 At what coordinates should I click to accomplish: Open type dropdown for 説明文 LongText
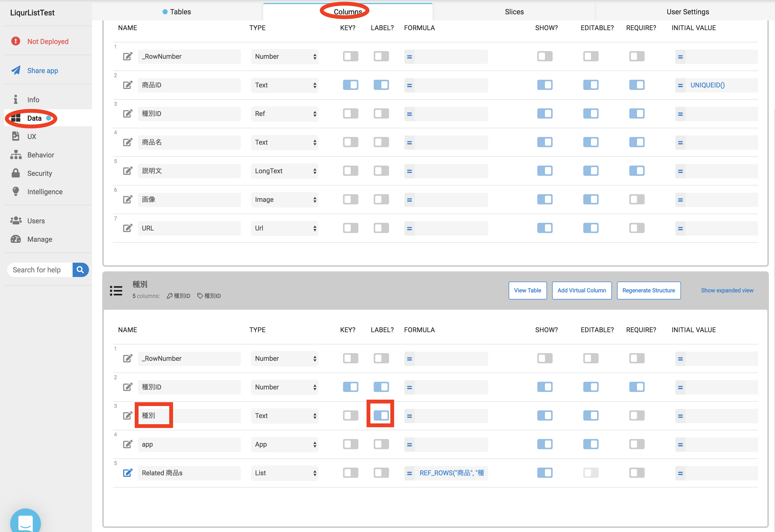pos(284,171)
